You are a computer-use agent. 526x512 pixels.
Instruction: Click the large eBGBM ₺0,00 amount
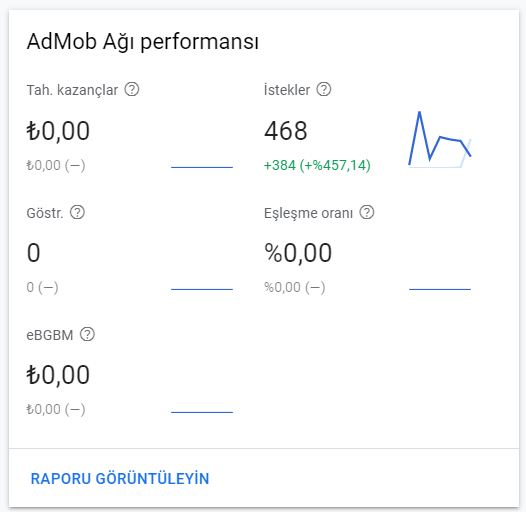pos(58,375)
